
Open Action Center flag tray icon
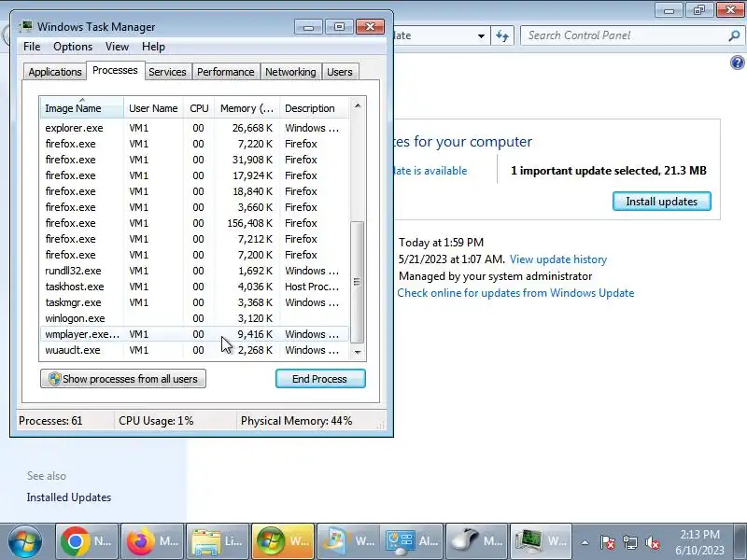(608, 542)
